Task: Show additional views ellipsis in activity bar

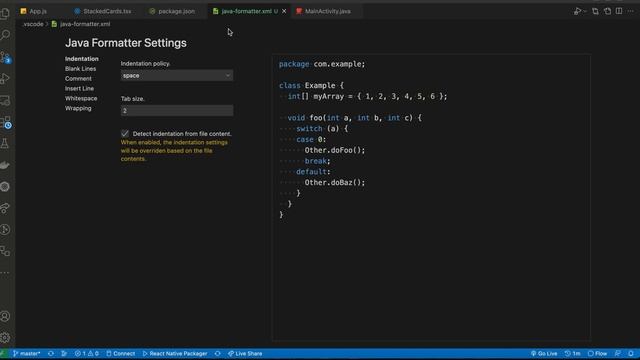Action: point(5,273)
